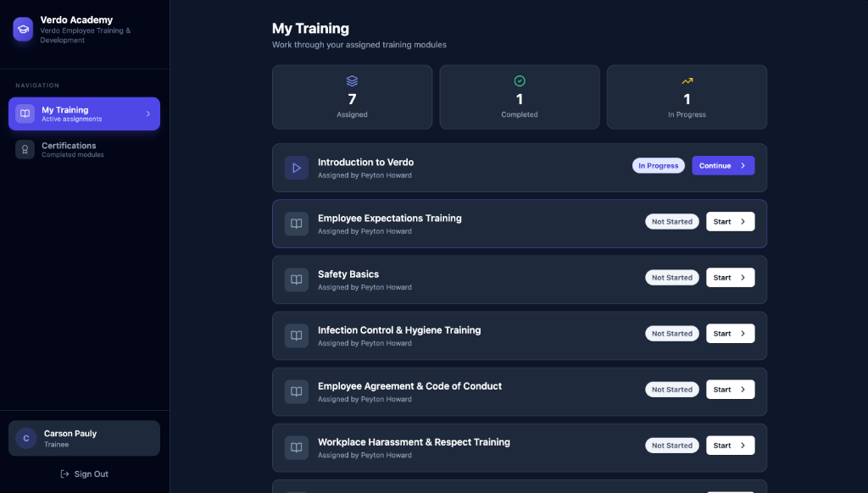This screenshot has width=868, height=493.
Task: Click the Workplace Harassment & Respect Training title
Action: (414, 441)
